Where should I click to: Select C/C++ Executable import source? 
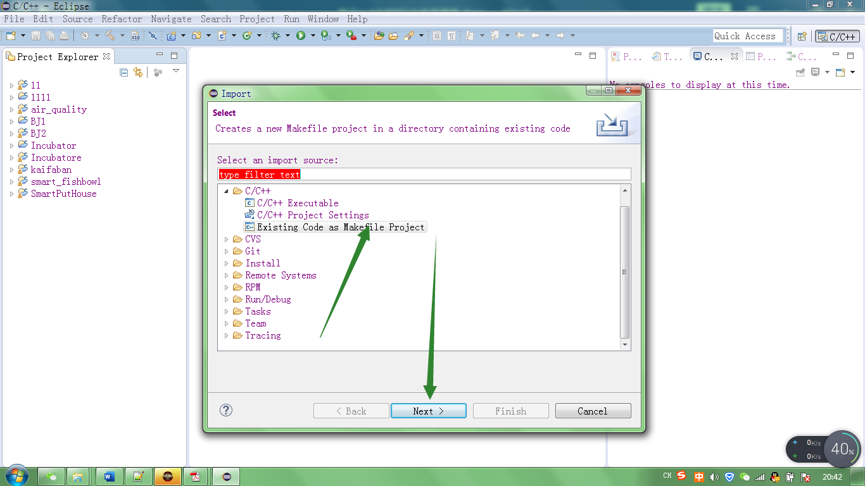292,203
